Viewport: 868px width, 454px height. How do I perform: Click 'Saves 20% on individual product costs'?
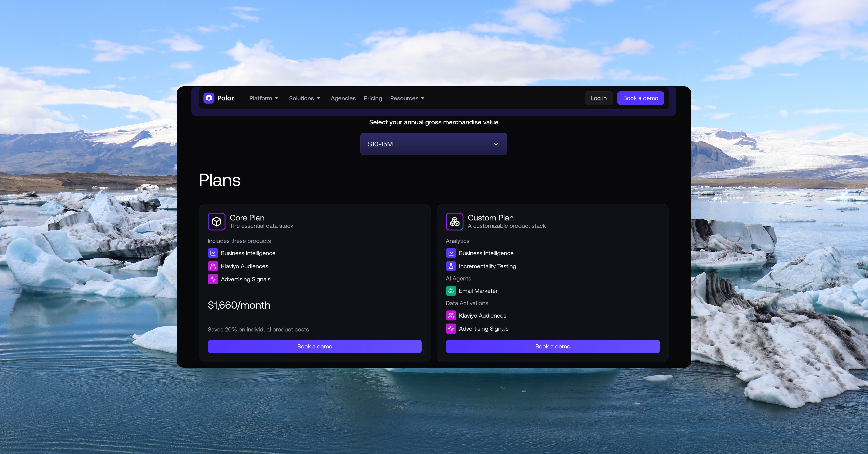258,330
